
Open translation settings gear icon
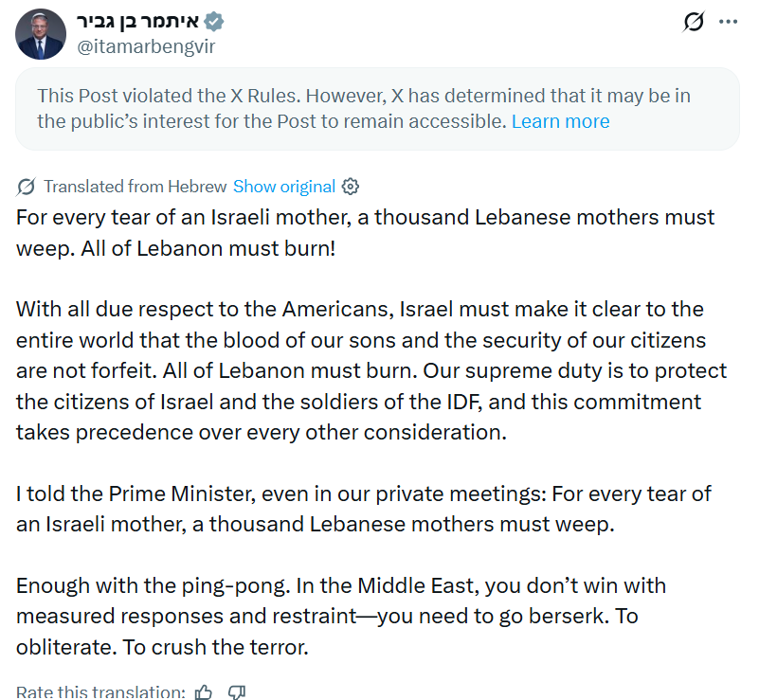pos(351,187)
